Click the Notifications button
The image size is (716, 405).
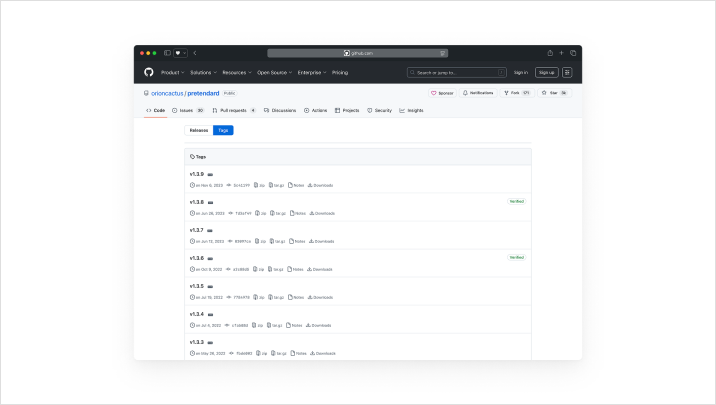click(x=478, y=93)
